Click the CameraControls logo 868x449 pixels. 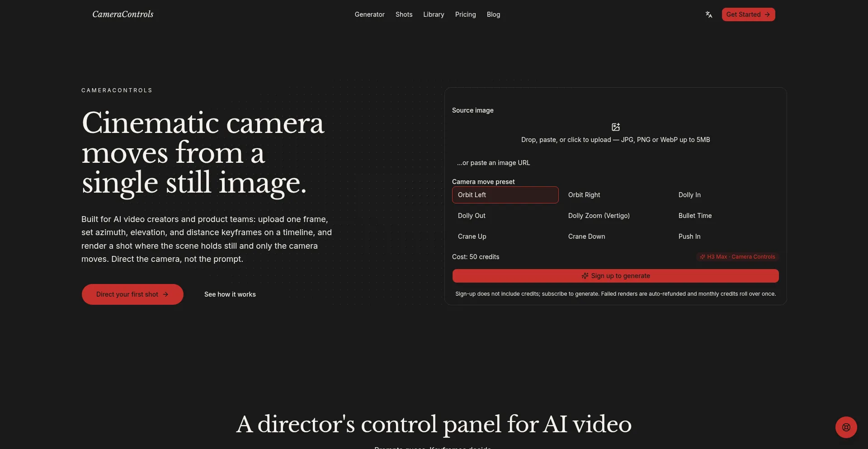pyautogui.click(x=123, y=14)
